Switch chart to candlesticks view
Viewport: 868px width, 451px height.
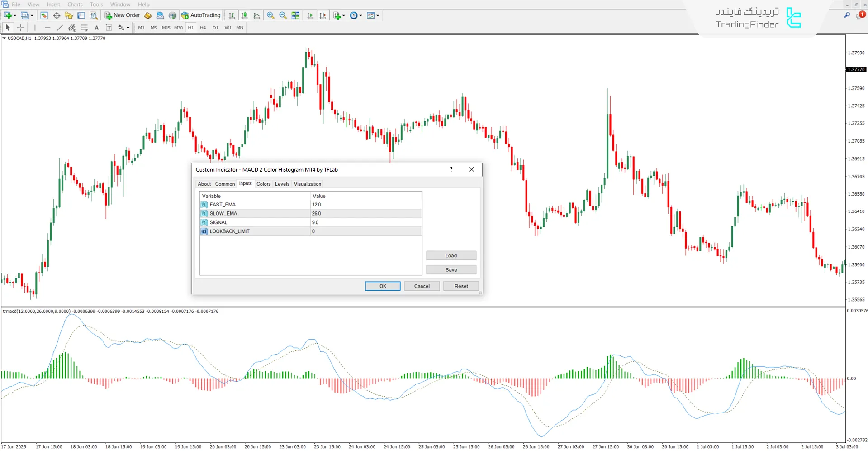[244, 15]
